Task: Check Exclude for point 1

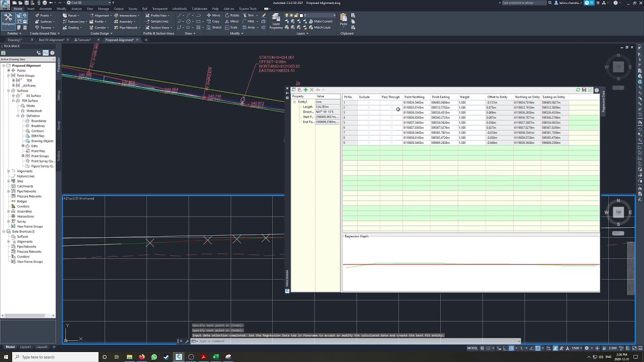Action: pyautogui.click(x=369, y=103)
